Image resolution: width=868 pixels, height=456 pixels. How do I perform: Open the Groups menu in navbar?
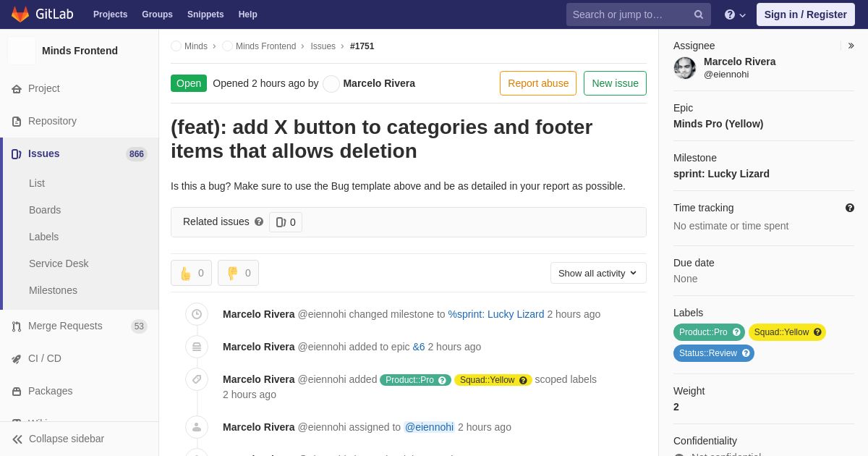point(157,14)
